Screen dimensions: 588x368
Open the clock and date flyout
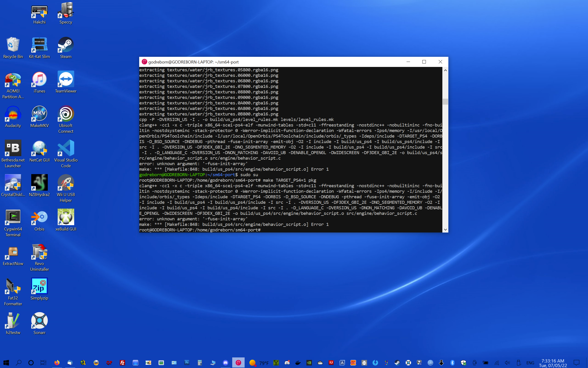click(553, 363)
